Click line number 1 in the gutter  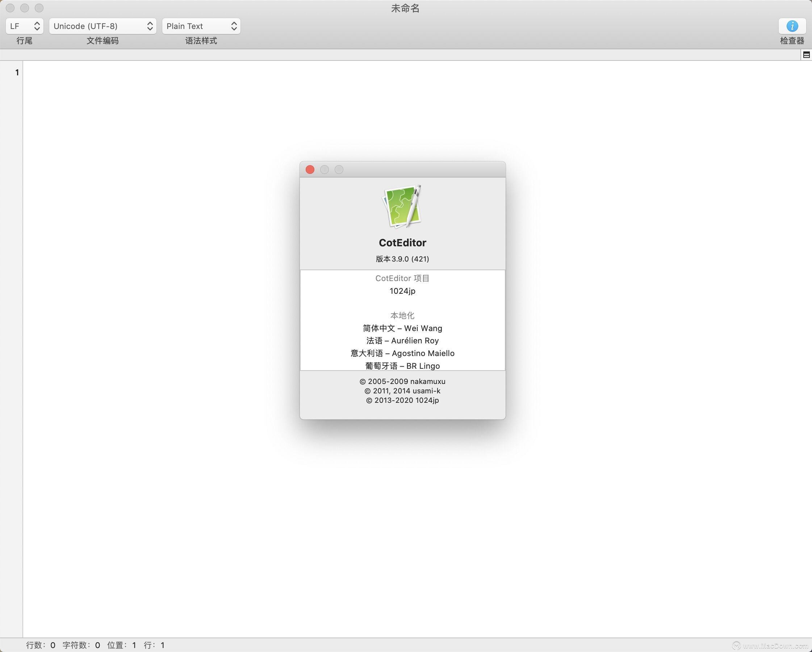click(17, 72)
